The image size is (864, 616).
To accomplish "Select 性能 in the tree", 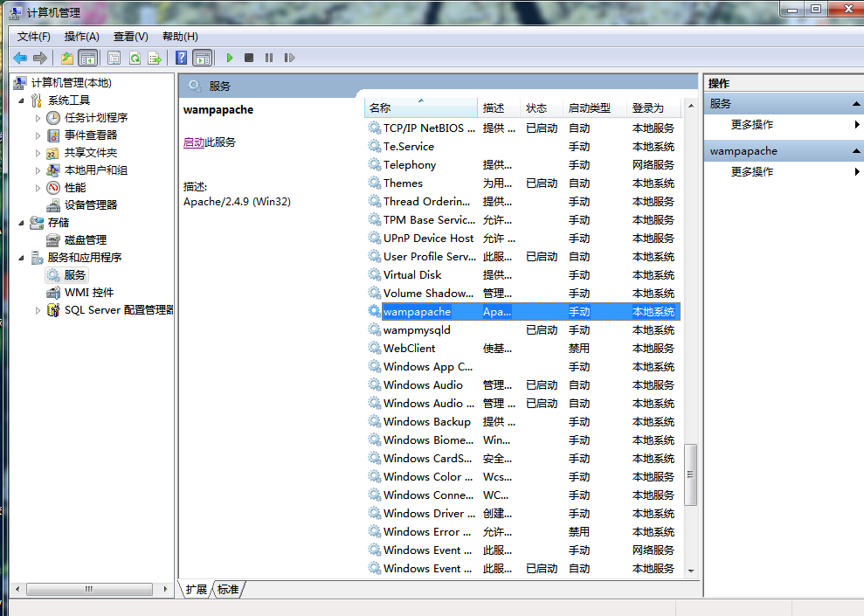I will click(75, 188).
